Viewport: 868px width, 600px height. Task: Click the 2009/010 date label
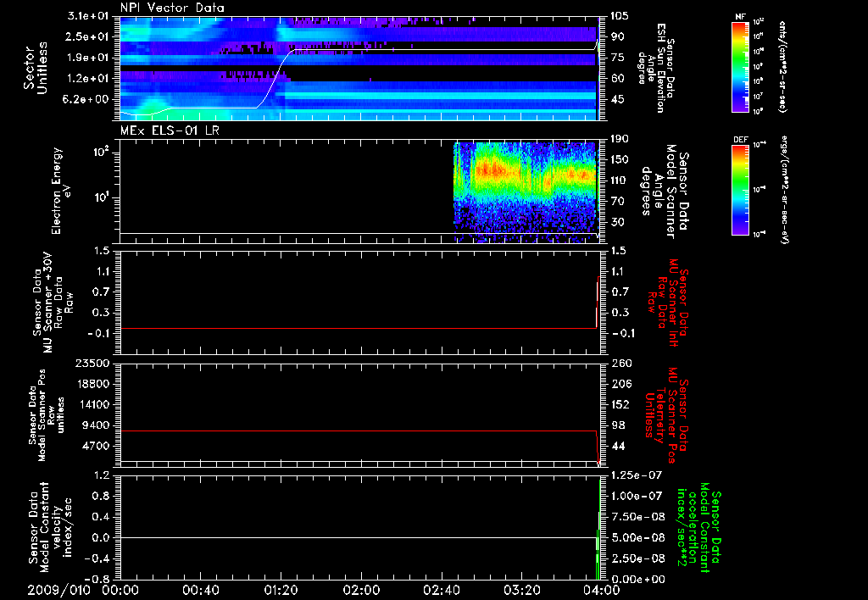click(58, 589)
